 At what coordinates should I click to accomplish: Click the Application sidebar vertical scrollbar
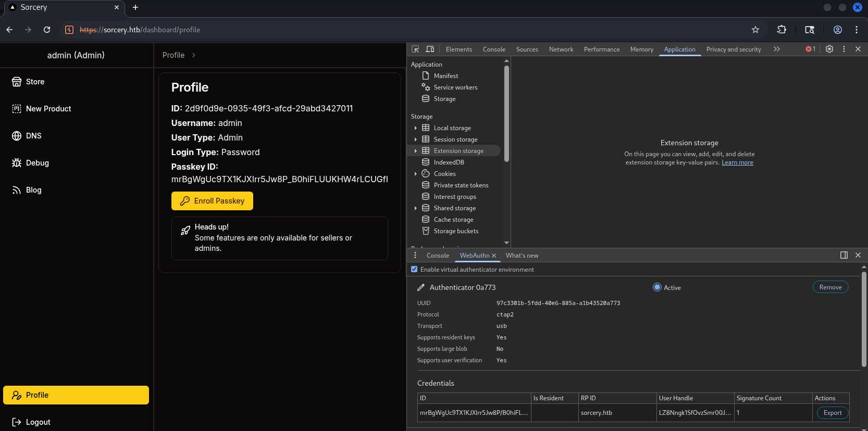click(x=506, y=115)
